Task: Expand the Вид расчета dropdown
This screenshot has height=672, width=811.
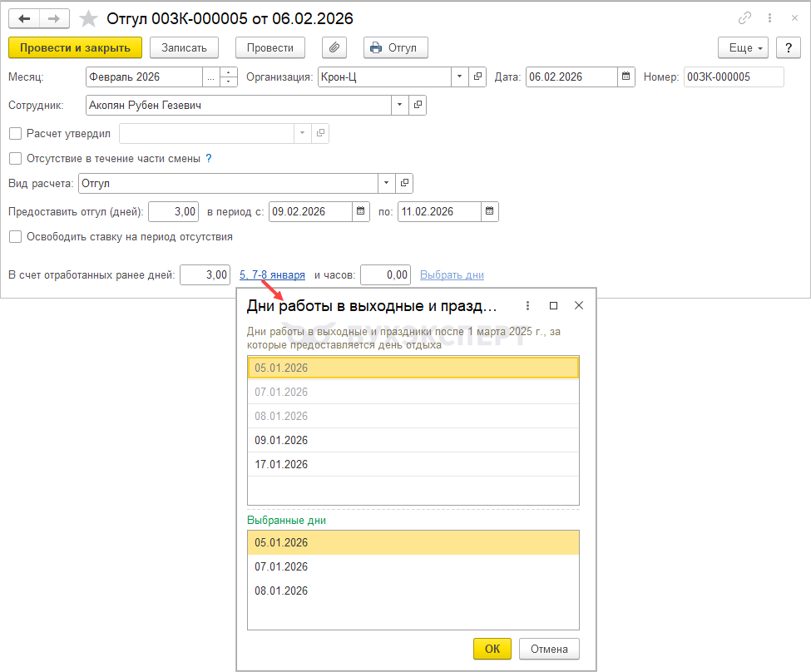Action: (387, 183)
